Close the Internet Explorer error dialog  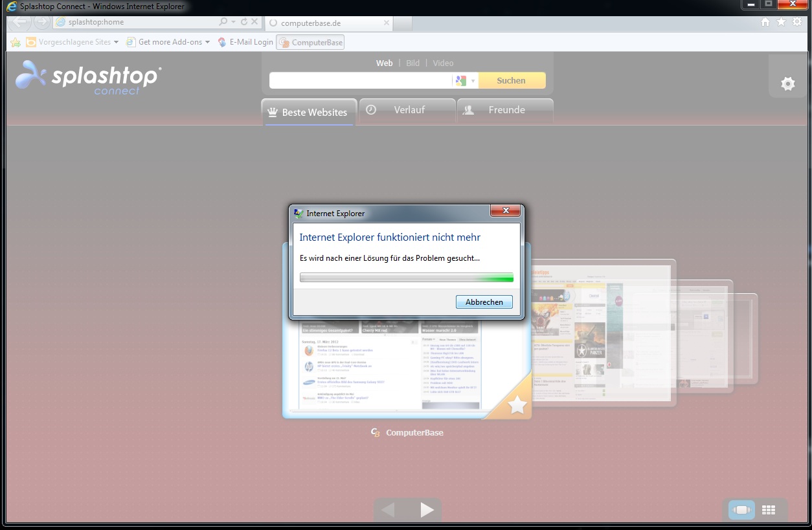click(505, 211)
